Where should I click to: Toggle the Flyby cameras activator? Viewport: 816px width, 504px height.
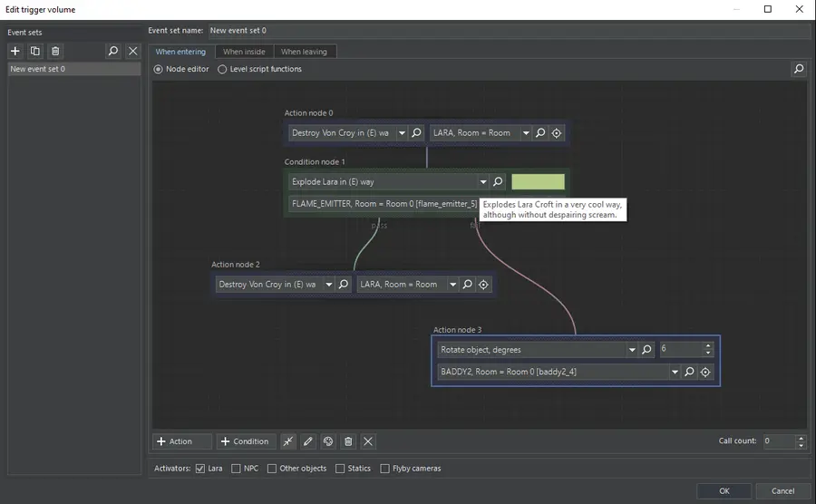(385, 469)
